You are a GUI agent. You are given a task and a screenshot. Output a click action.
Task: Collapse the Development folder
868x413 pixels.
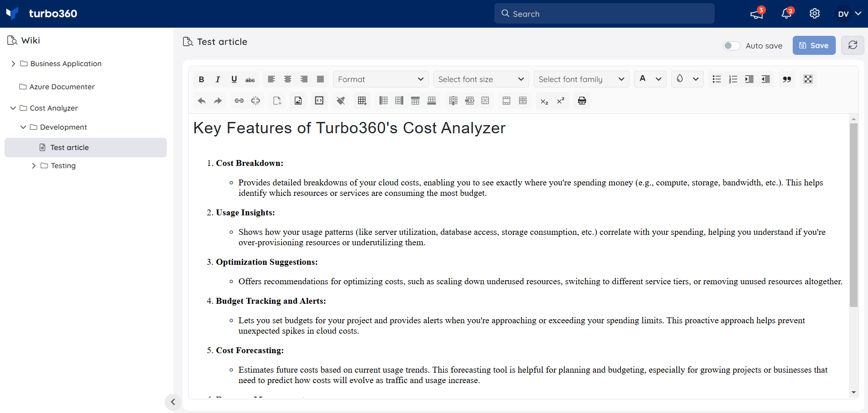coord(23,127)
